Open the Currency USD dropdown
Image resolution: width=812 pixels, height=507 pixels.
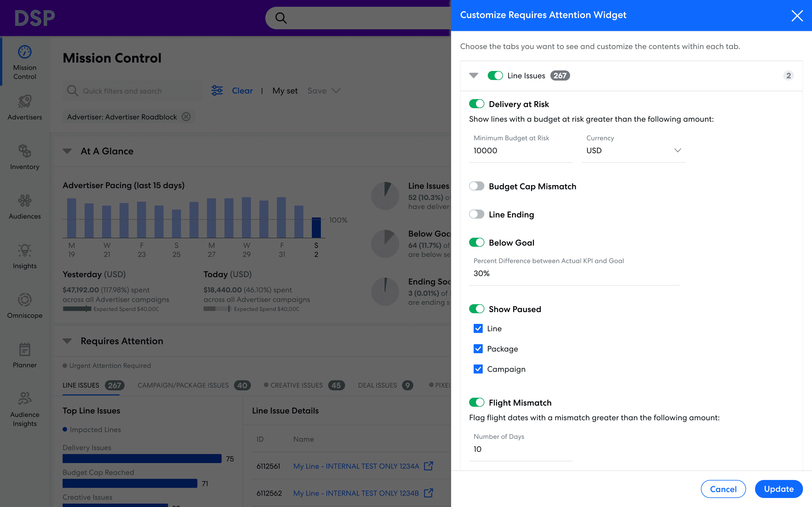click(x=633, y=151)
